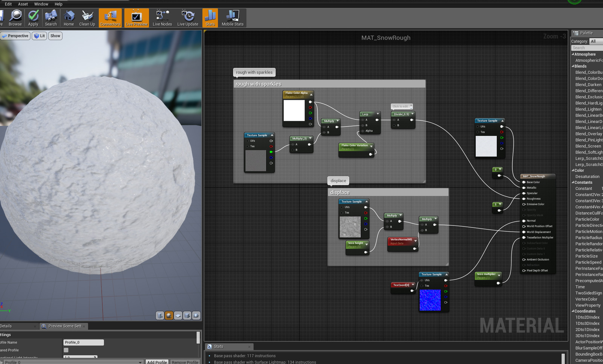This screenshot has height=364, width=603.
Task: Open the Help menu
Action: pos(58,4)
